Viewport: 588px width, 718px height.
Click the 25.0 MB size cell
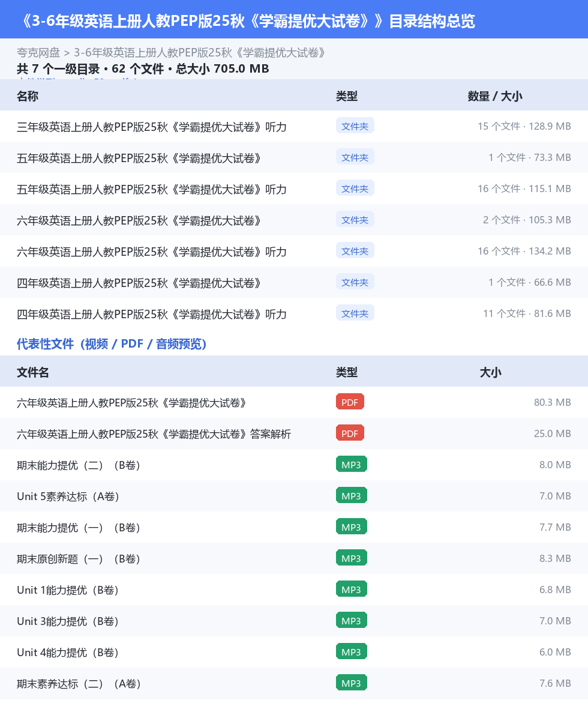point(553,433)
